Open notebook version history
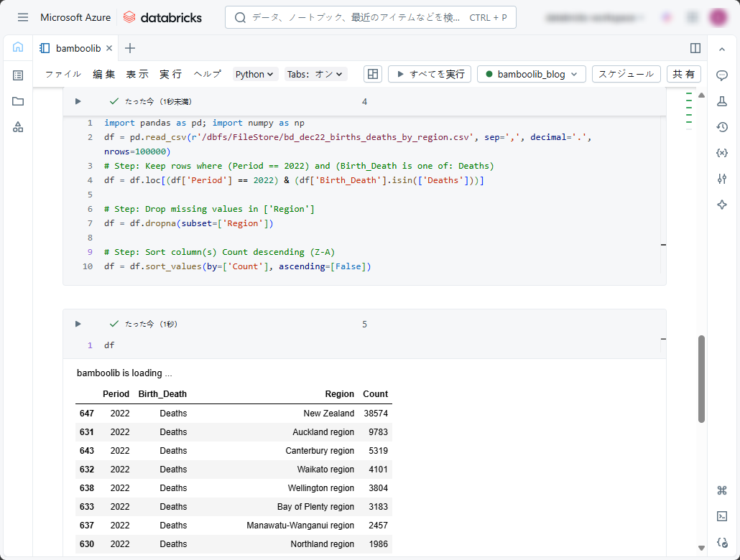Screen dimensions: 740x560 pyautogui.click(x=722, y=127)
